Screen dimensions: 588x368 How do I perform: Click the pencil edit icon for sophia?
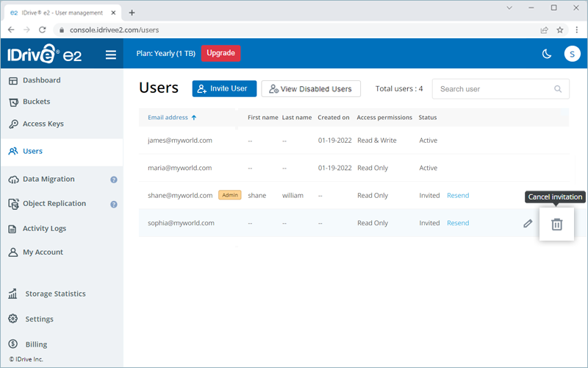click(x=528, y=223)
